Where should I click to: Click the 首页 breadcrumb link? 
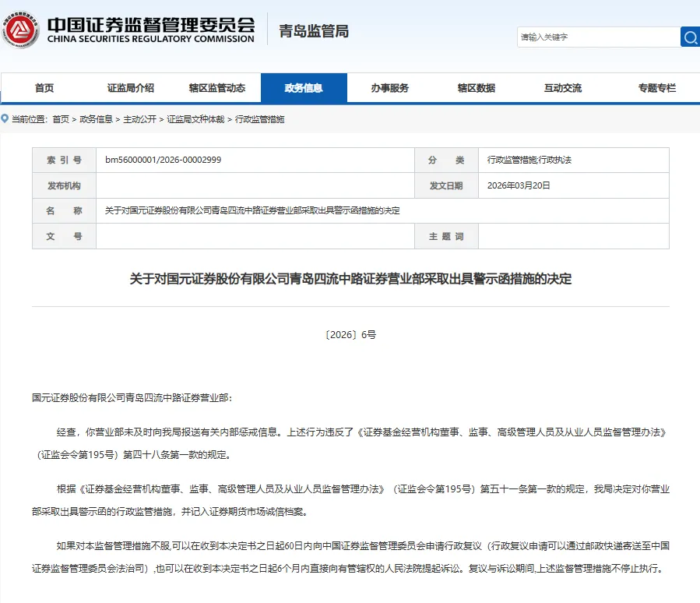pos(61,119)
